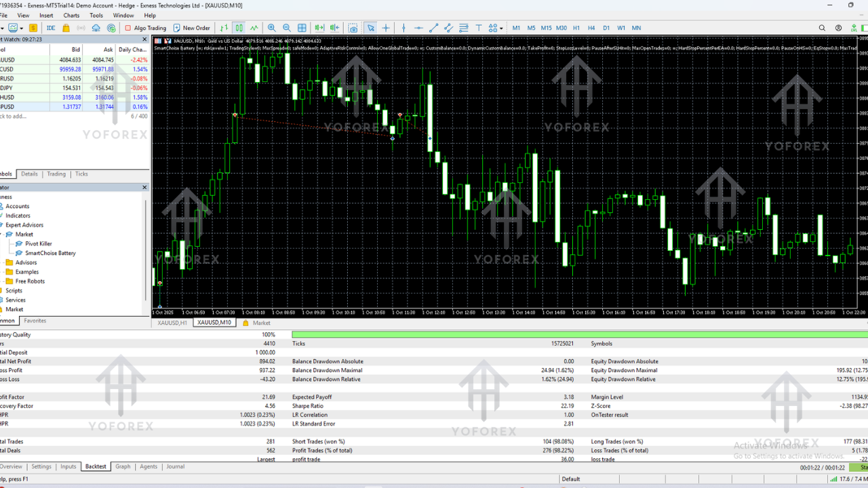Zoom in on the chart

click(x=272, y=28)
